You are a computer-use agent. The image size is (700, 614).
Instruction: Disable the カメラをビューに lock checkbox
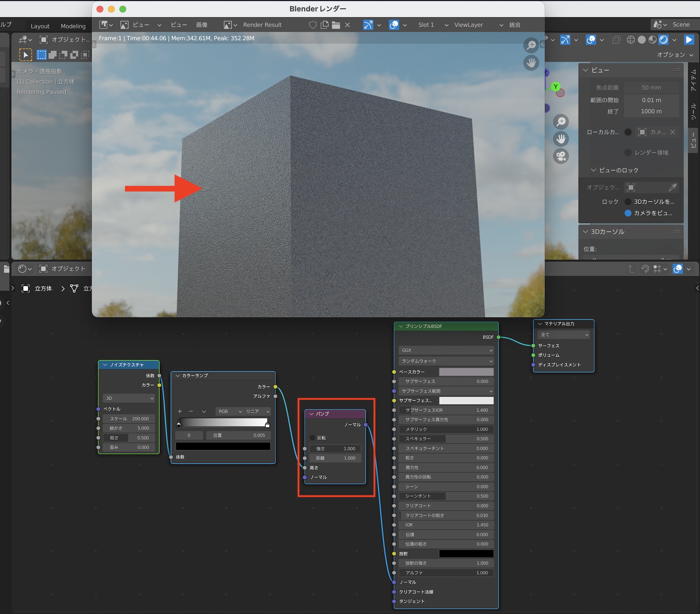pos(628,213)
